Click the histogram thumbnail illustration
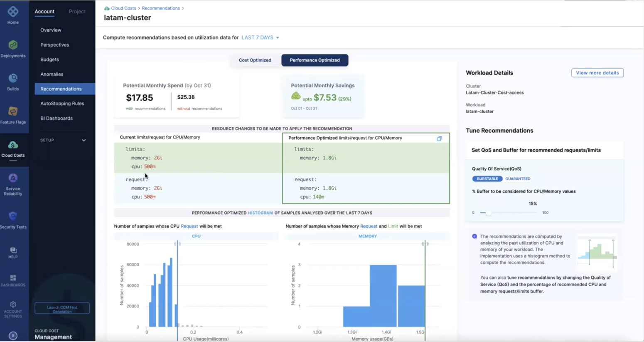Screen dimensions: 644x342 click(x=597, y=253)
